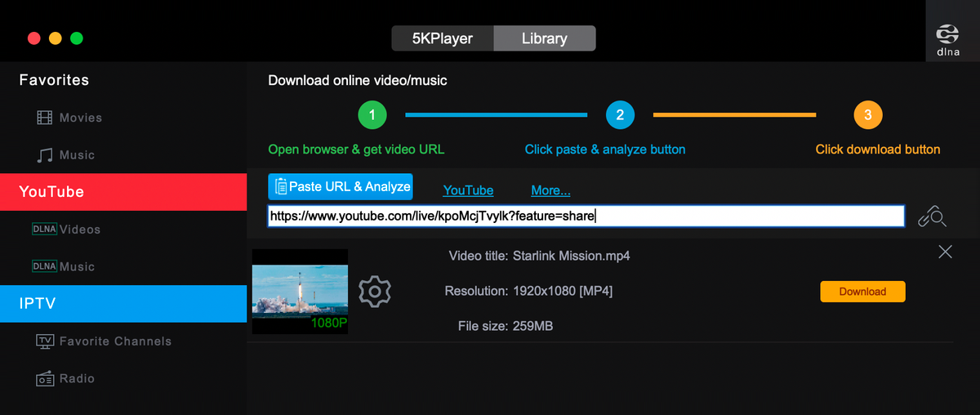Open the DLNA streaming icon
Viewport: 980px width, 415px height.
tap(948, 38)
